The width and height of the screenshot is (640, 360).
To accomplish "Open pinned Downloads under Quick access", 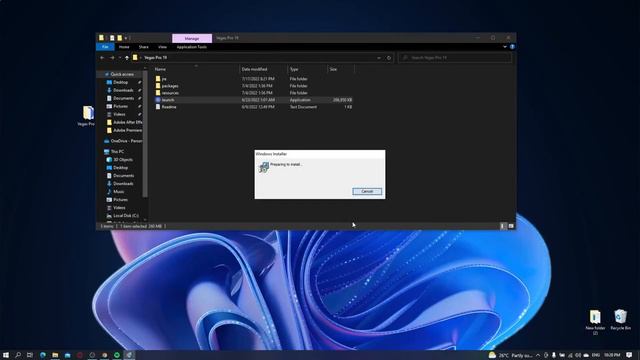I will click(123, 90).
